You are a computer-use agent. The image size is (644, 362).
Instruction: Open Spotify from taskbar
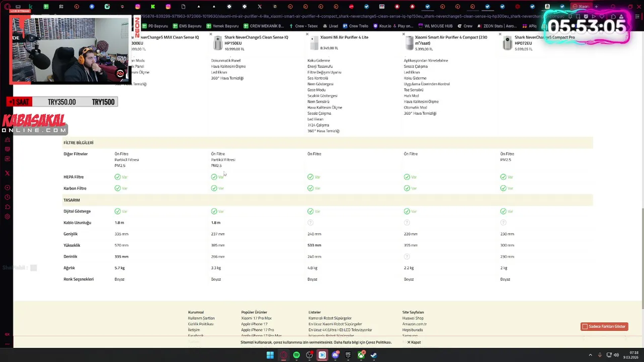[296, 355]
